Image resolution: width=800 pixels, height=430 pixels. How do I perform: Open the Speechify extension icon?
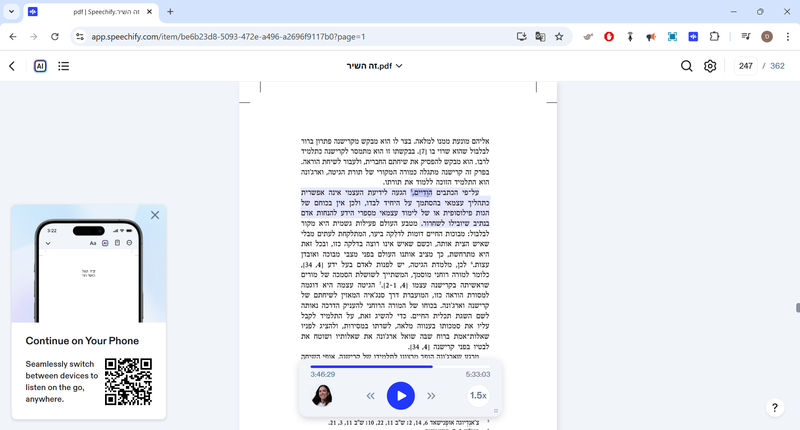(x=693, y=37)
